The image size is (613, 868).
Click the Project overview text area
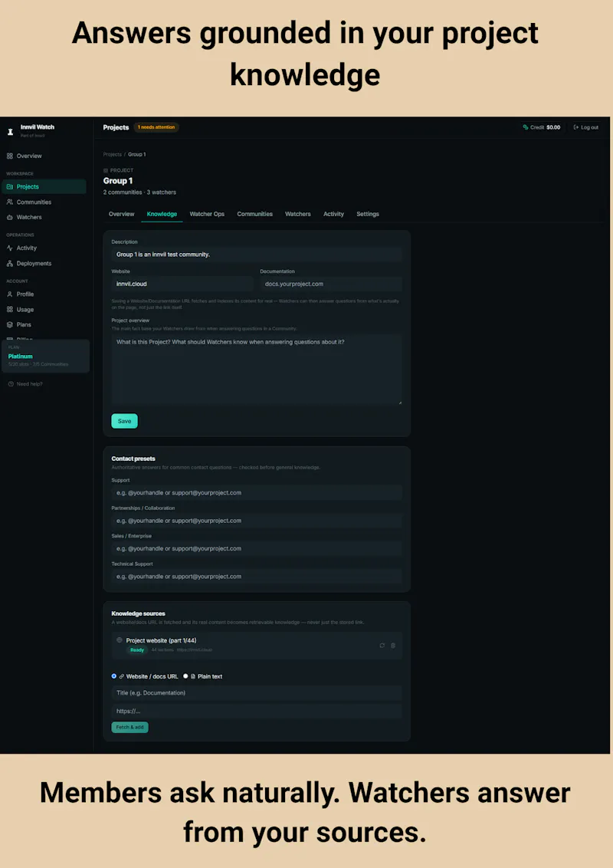(257, 370)
